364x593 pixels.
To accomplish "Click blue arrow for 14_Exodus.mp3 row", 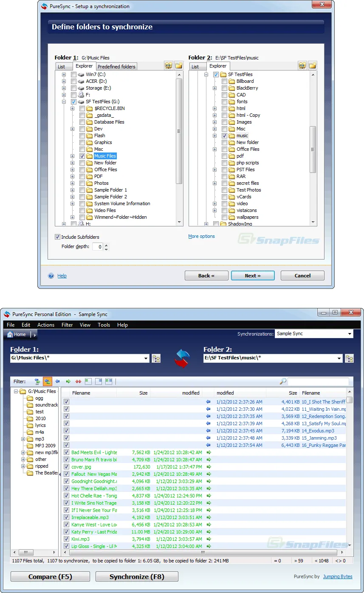I will [x=208, y=431].
